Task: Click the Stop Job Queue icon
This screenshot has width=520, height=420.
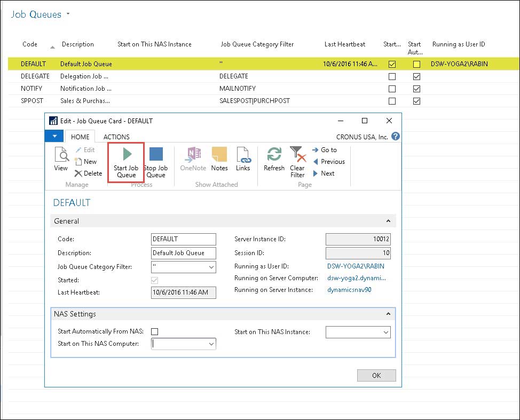Action: pyautogui.click(x=156, y=155)
